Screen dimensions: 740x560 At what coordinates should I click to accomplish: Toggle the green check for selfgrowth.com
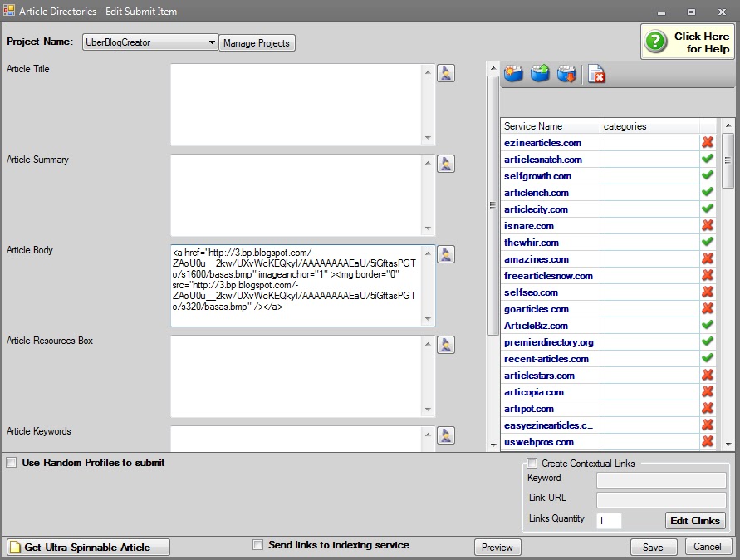(x=708, y=175)
